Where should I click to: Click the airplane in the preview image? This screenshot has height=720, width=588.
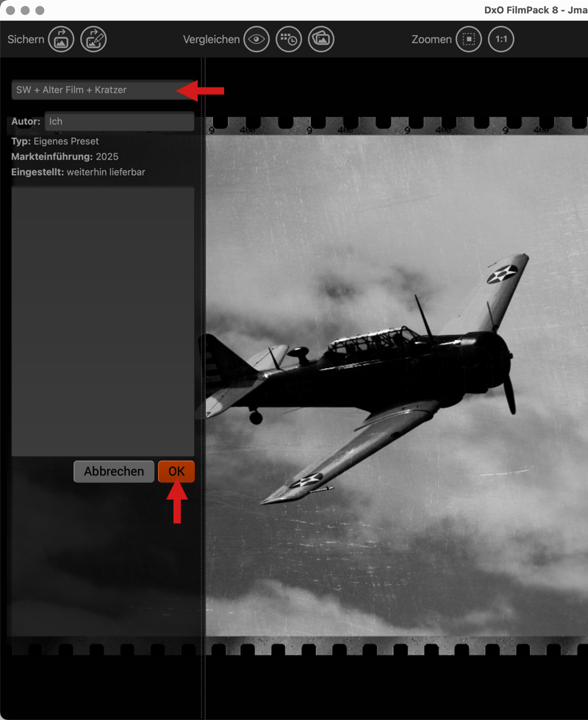[367, 367]
